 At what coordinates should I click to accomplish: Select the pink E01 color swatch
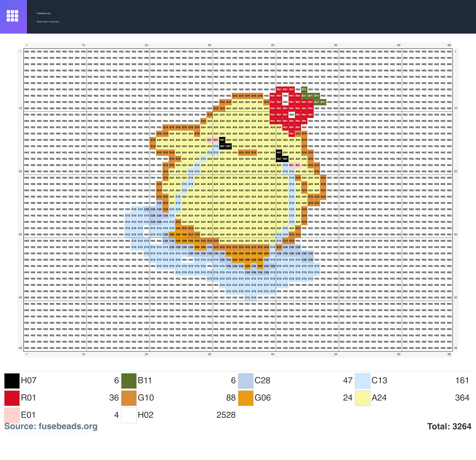(12, 415)
